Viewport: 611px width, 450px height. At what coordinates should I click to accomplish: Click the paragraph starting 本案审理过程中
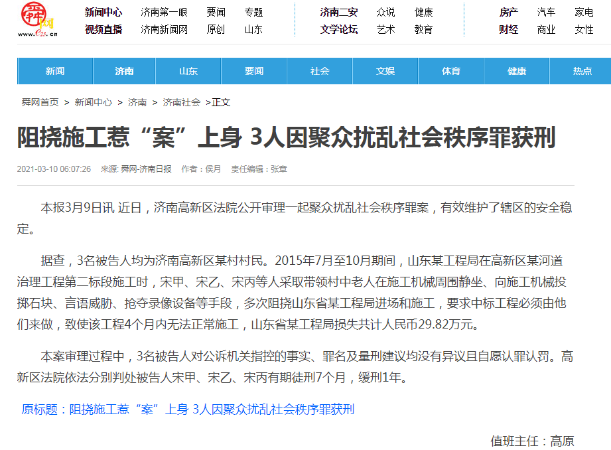pyautogui.click(x=295, y=367)
